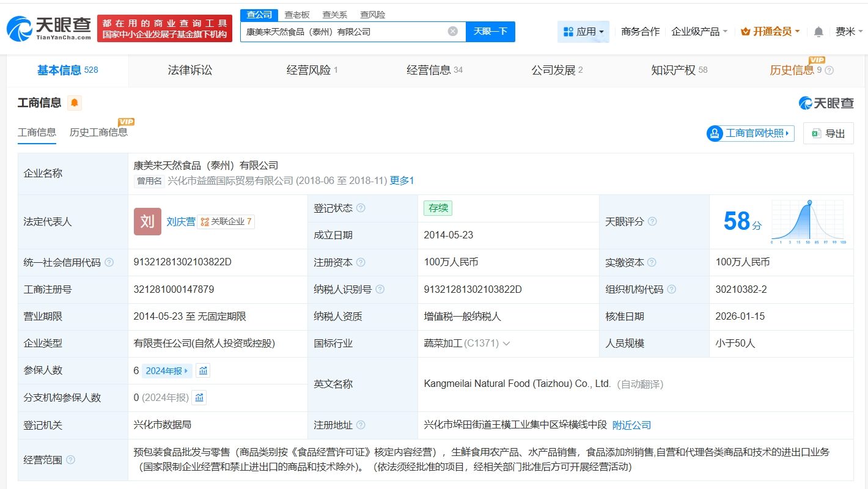Click help icon next to 经营范围
Screen dimensions: 868x489
click(70, 460)
